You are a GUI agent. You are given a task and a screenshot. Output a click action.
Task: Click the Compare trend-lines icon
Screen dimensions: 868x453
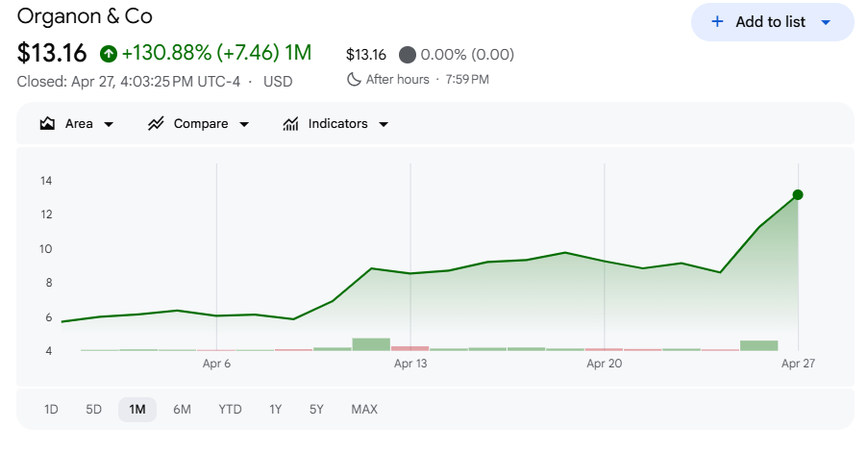(x=156, y=124)
